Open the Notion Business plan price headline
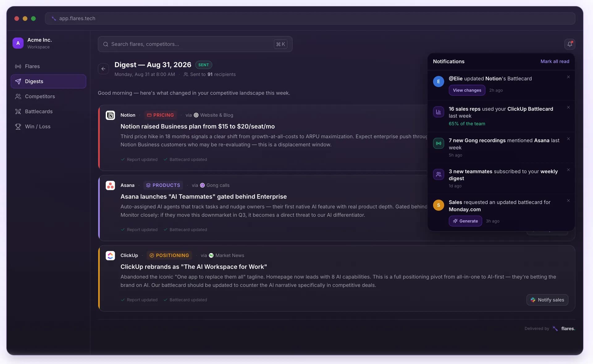The image size is (593, 364). (x=197, y=126)
